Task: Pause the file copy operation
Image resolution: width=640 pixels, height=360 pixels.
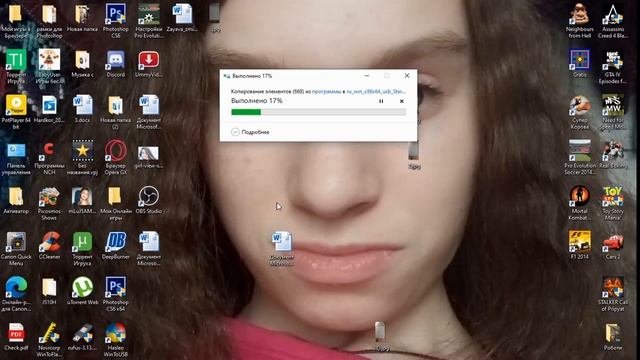Action: click(381, 101)
